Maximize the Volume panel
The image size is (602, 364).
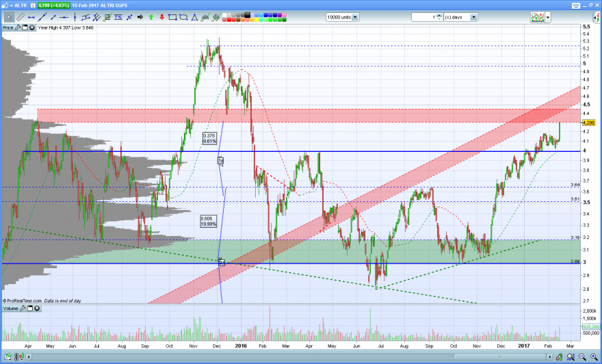[30, 309]
